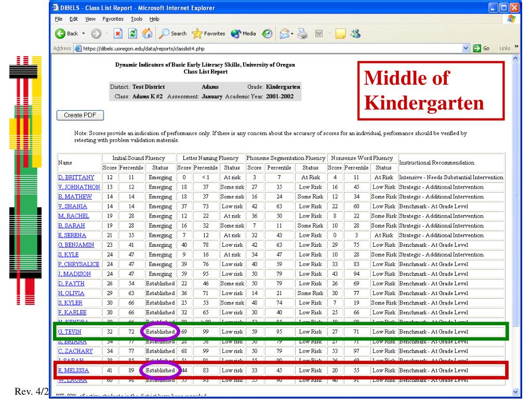Click the Windows flag throbber icon
The image size is (532, 399).
(512, 19)
